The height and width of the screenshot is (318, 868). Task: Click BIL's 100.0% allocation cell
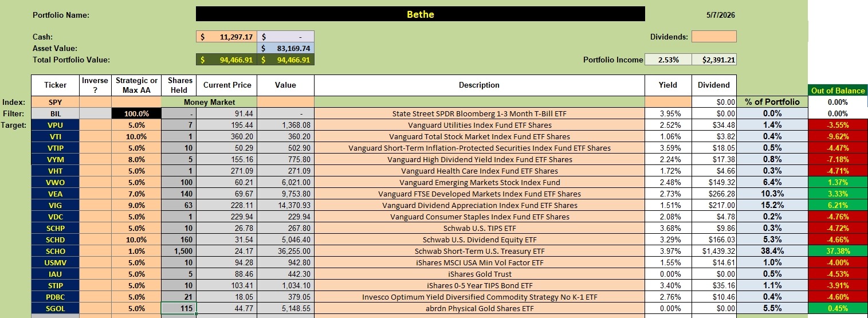[x=136, y=113]
